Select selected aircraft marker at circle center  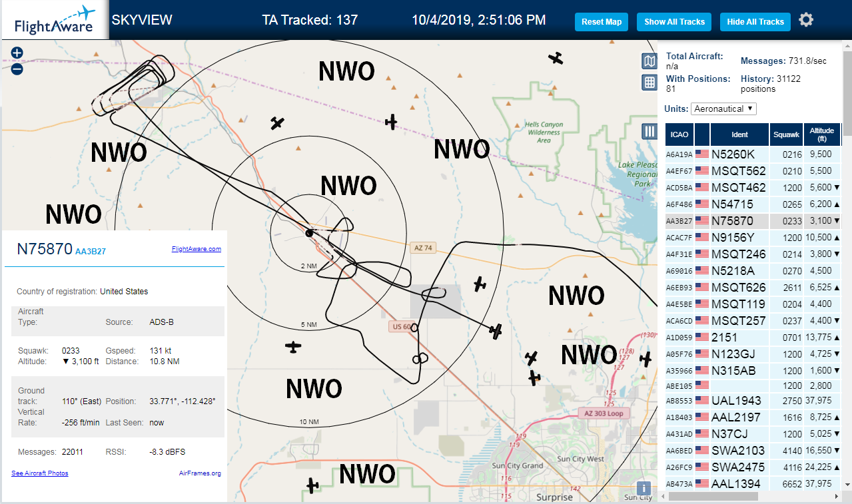[309, 233]
